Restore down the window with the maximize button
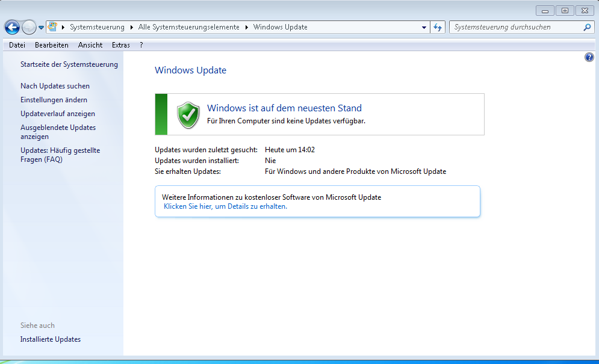This screenshot has width=599, height=364. point(565,11)
